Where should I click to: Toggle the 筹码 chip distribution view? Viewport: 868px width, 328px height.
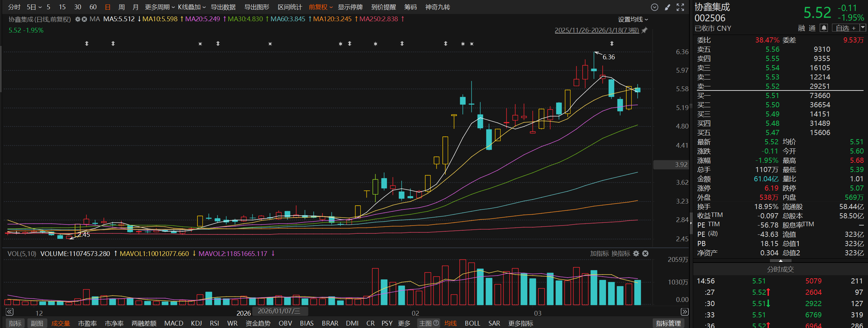(410, 7)
